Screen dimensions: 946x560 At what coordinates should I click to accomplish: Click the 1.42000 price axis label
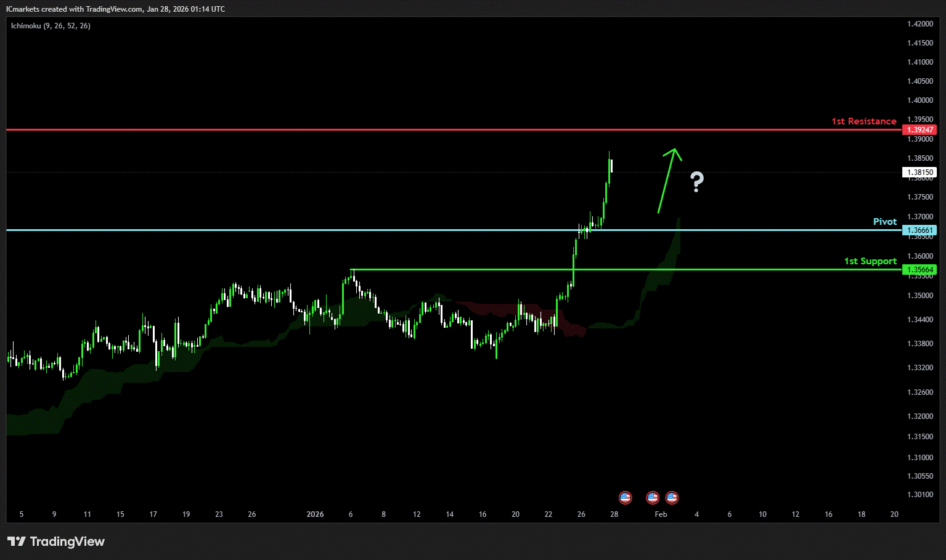tap(919, 24)
